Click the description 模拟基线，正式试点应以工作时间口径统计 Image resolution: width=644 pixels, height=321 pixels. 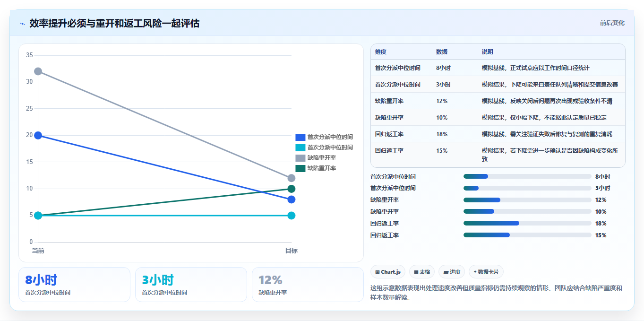535,68
